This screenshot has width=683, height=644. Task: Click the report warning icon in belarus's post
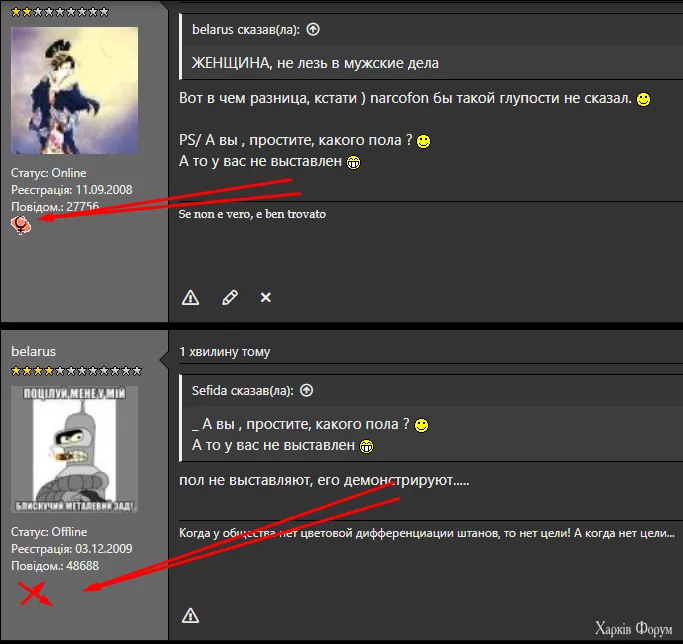coord(190,616)
